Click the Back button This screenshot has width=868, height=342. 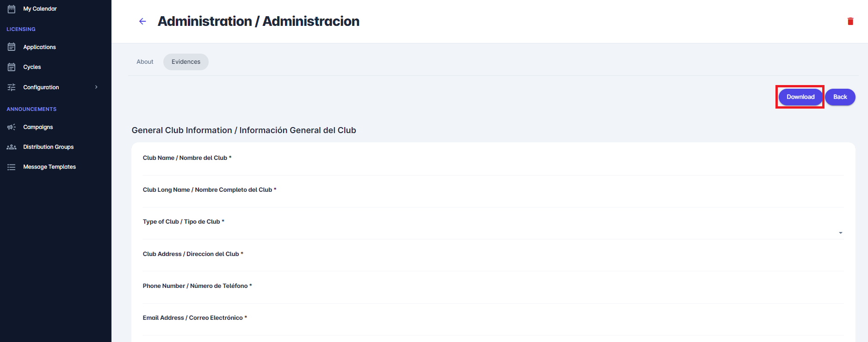(x=840, y=97)
